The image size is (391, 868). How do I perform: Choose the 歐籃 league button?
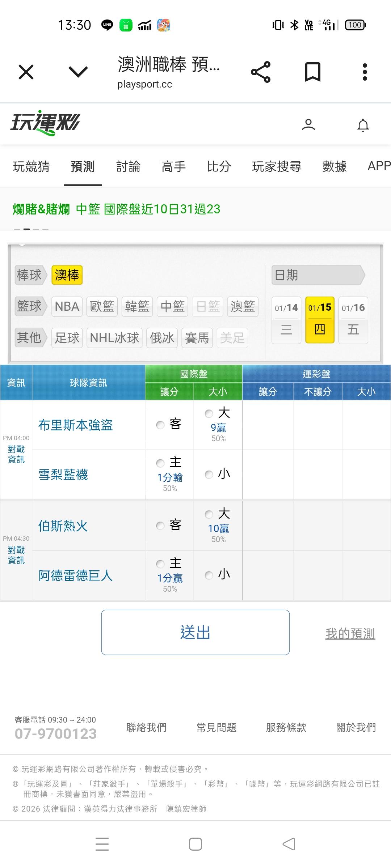click(x=102, y=307)
